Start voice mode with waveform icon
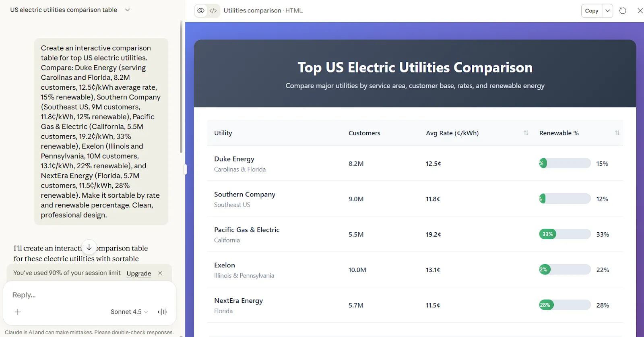 pos(163,312)
